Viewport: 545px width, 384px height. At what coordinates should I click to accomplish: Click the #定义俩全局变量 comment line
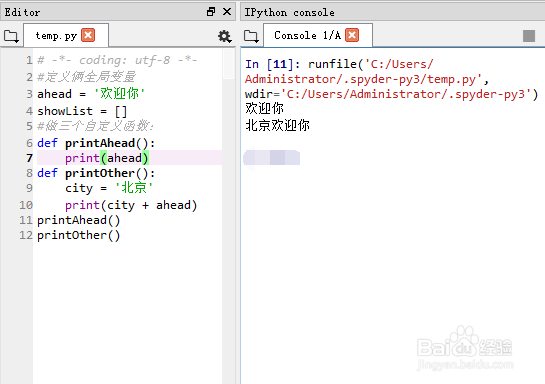click(x=86, y=77)
